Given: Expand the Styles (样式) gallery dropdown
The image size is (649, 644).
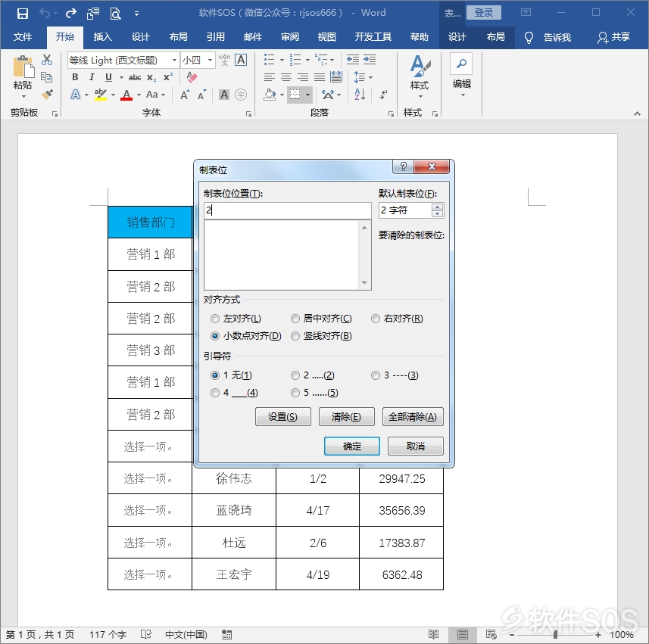Looking at the screenshot, I should tap(420, 97).
